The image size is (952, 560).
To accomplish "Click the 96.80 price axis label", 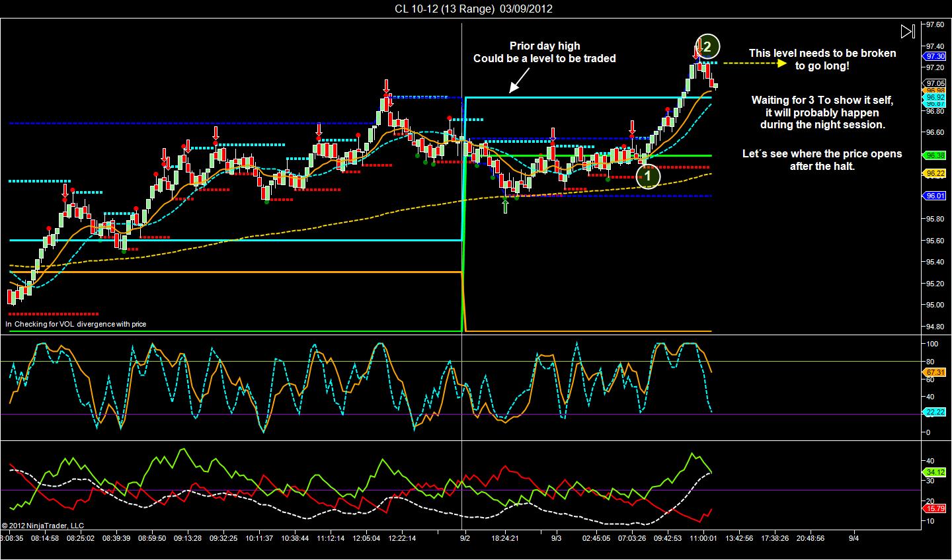I will (935, 111).
